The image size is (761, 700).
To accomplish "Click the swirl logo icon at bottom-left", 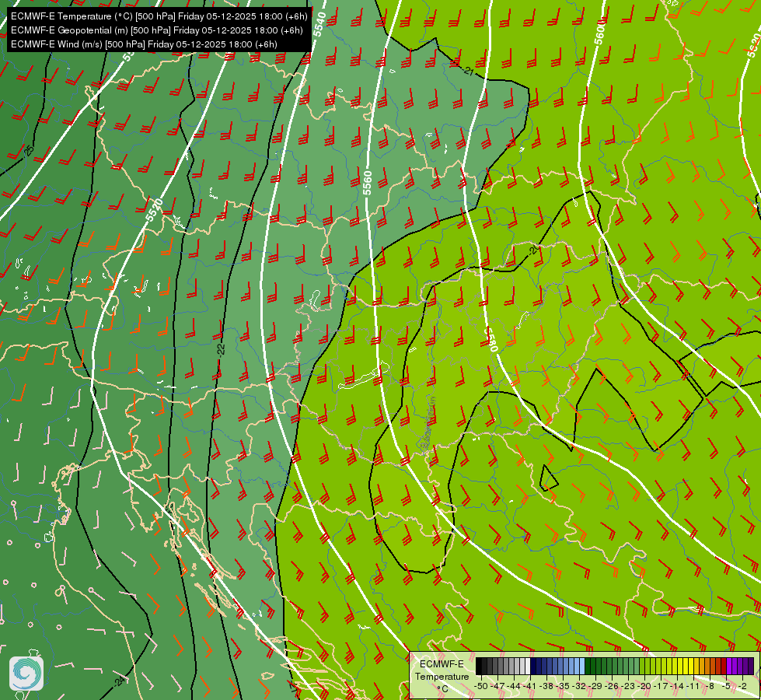I will tap(26, 674).
